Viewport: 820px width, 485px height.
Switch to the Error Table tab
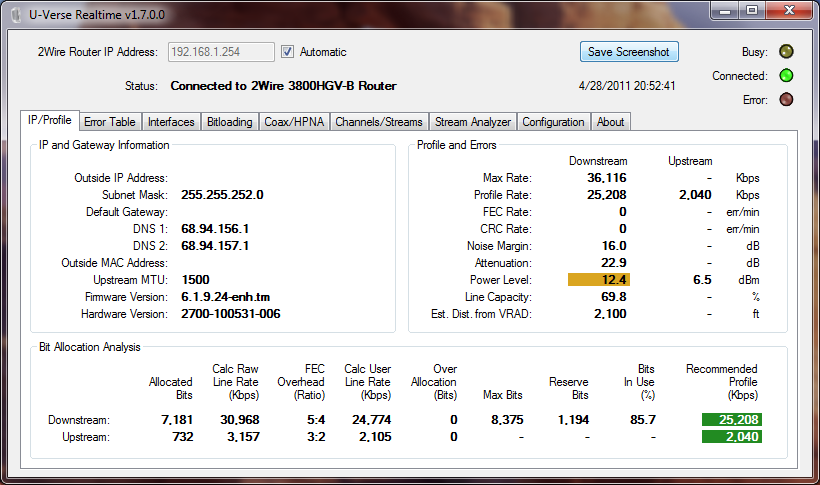pyautogui.click(x=110, y=122)
